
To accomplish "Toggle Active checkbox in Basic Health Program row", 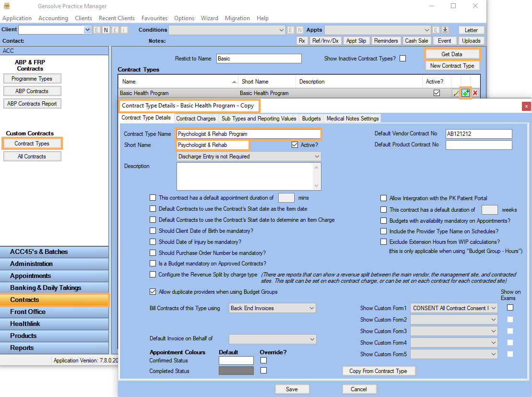I will (437, 93).
